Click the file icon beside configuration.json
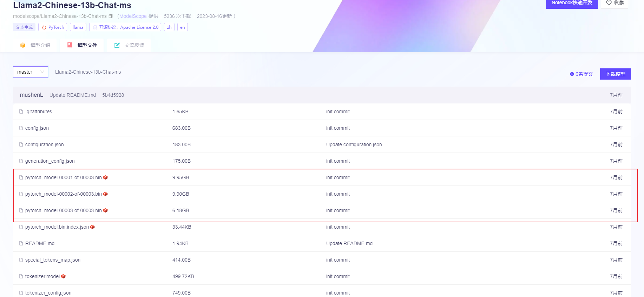The height and width of the screenshot is (297, 644). (x=21, y=144)
